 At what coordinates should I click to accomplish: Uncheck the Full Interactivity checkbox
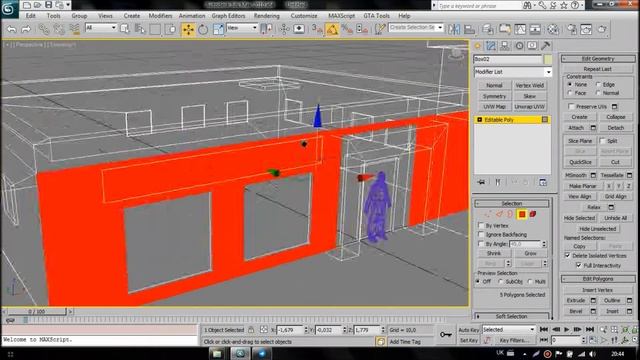click(579, 265)
